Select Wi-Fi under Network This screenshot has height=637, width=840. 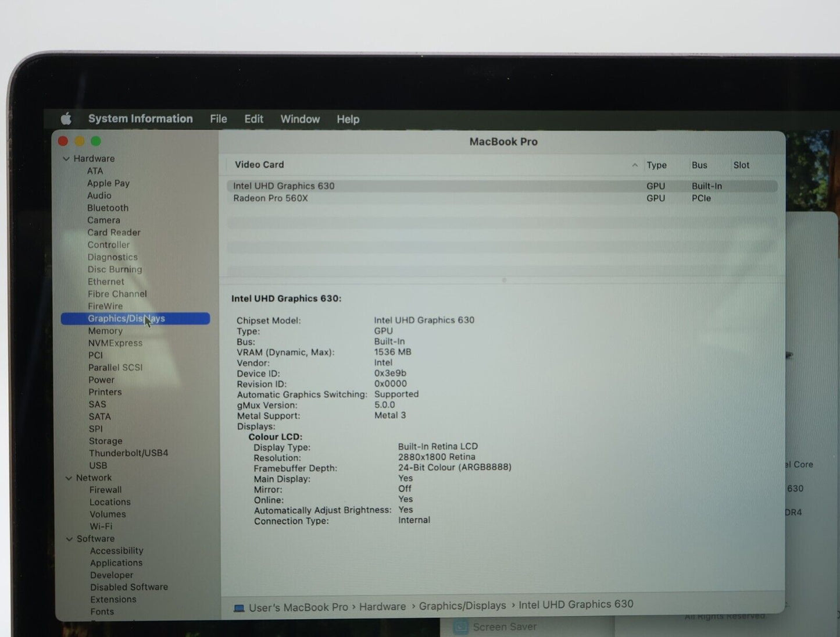pos(101,526)
